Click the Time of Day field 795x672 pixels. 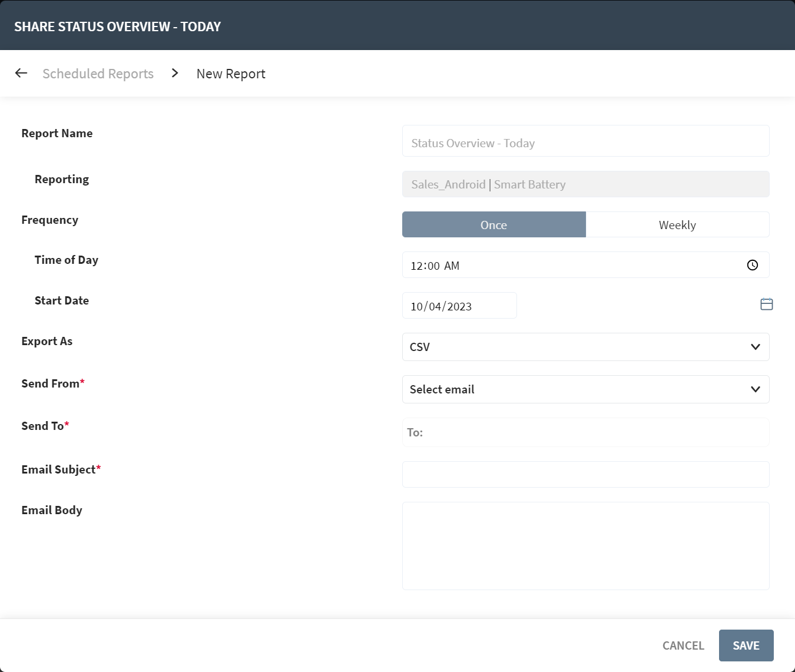(585, 265)
